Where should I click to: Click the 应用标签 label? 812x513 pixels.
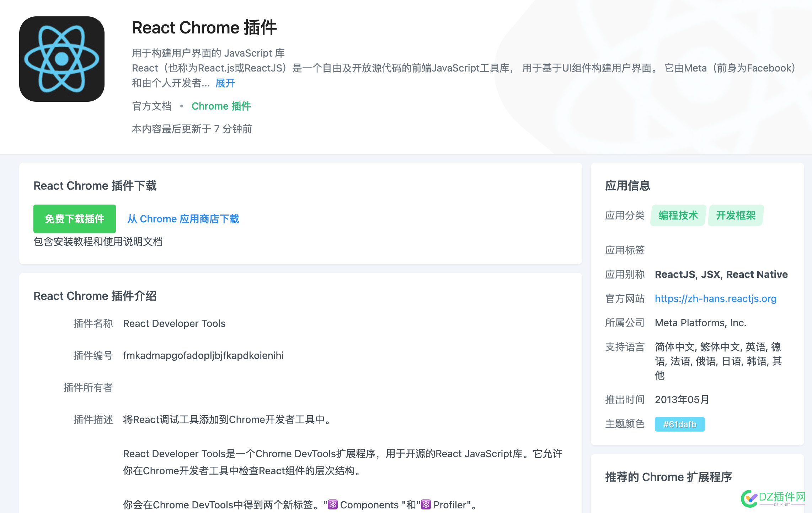[625, 250]
